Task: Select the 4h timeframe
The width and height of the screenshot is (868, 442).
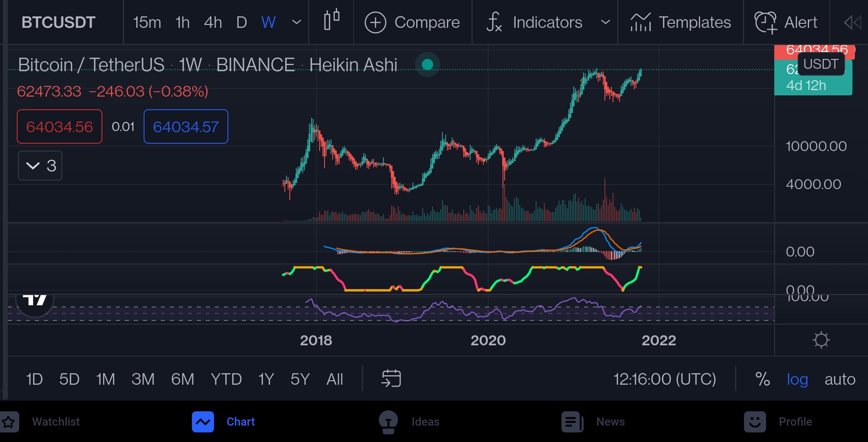Action: click(x=213, y=23)
